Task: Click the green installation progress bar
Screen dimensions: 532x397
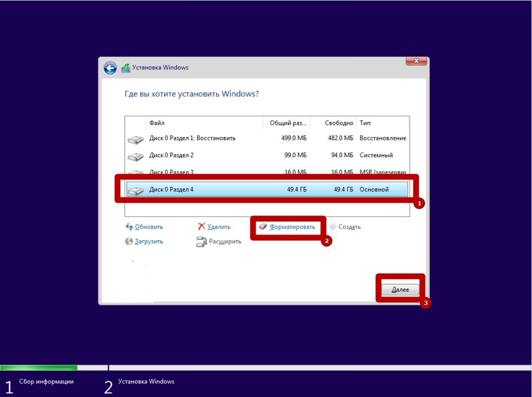Action: coord(39,367)
